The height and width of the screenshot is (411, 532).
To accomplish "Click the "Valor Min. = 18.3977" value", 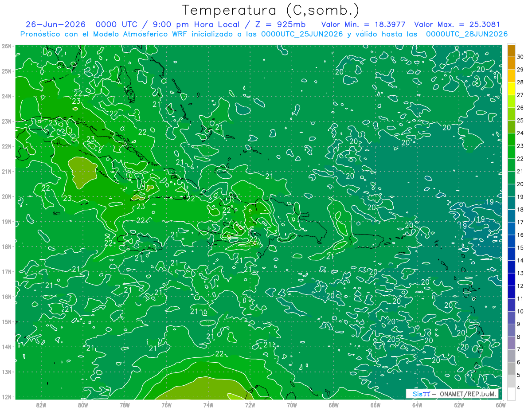I will click(x=364, y=24).
